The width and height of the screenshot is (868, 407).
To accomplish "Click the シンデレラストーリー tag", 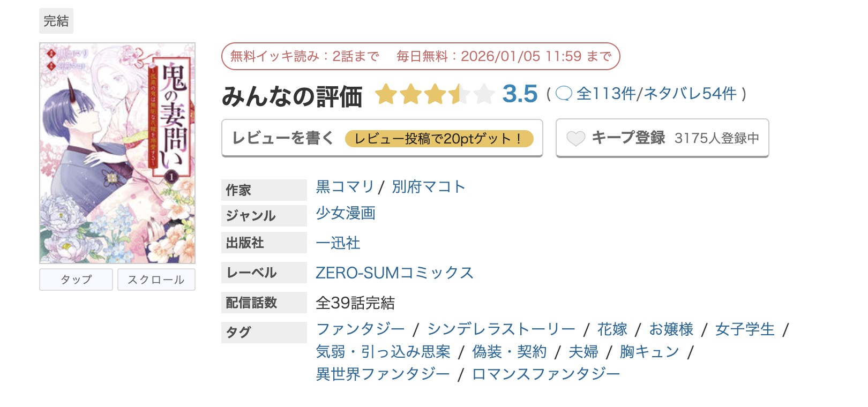I will [500, 329].
